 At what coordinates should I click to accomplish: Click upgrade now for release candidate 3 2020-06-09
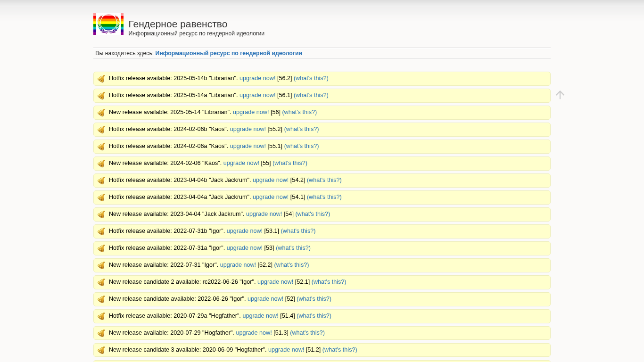click(x=286, y=350)
